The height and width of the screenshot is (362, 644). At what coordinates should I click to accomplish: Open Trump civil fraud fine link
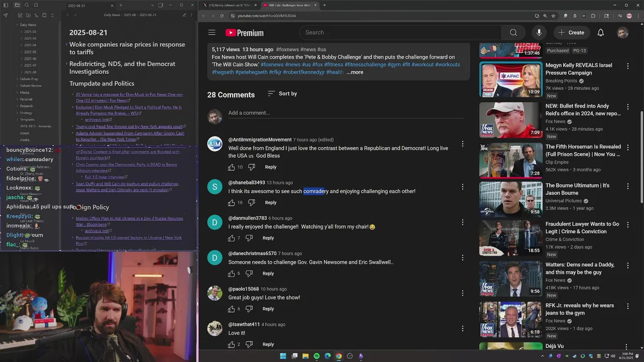click(x=131, y=127)
